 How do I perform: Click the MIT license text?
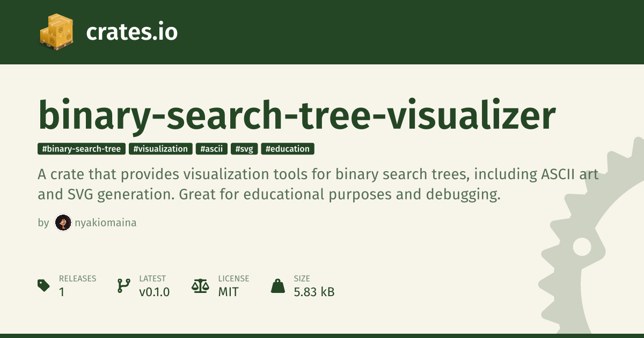coord(228,292)
